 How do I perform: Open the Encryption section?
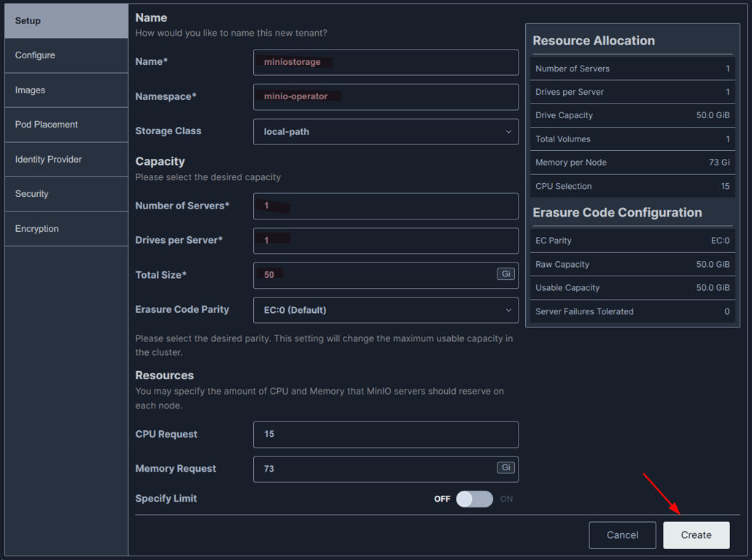click(66, 229)
